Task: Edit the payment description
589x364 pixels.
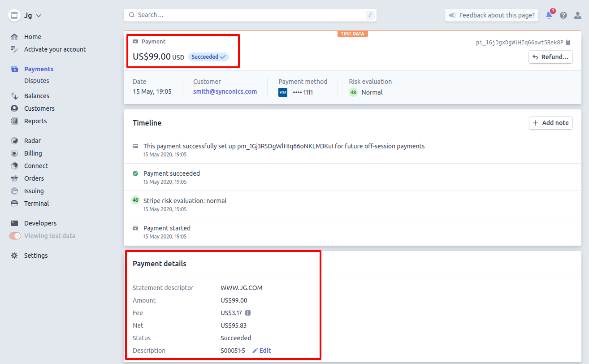Action: 262,351
